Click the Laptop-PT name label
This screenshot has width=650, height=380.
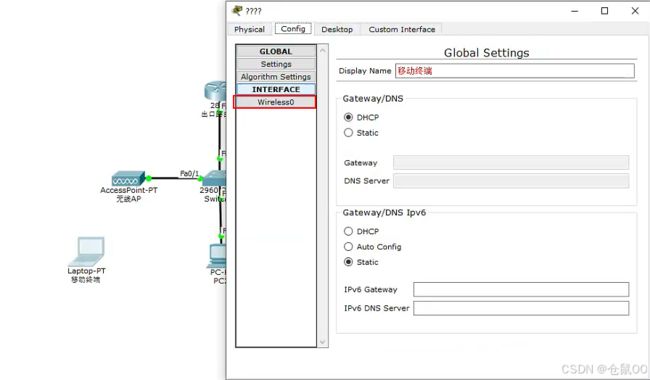click(87, 271)
